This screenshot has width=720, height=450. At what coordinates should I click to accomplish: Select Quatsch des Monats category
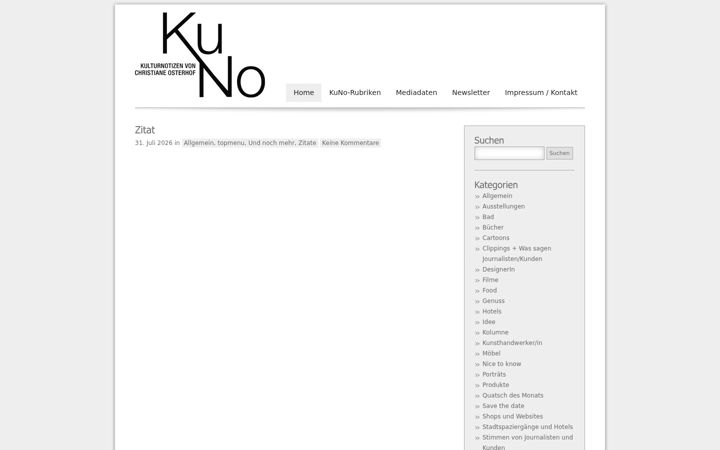tap(513, 395)
